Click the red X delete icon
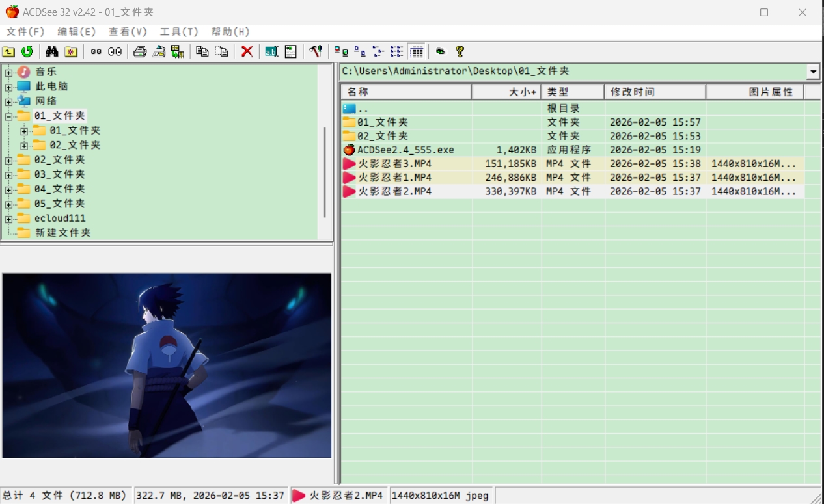This screenshot has width=824, height=504. (247, 51)
